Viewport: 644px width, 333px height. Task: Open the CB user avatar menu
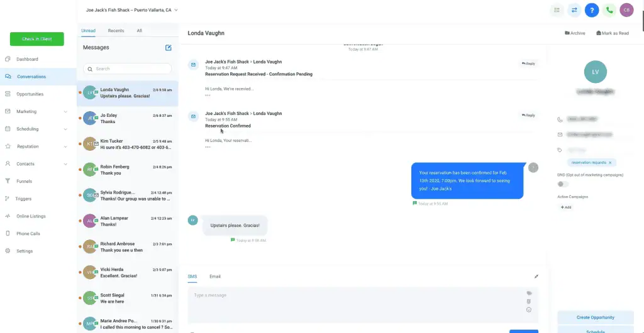pyautogui.click(x=627, y=10)
